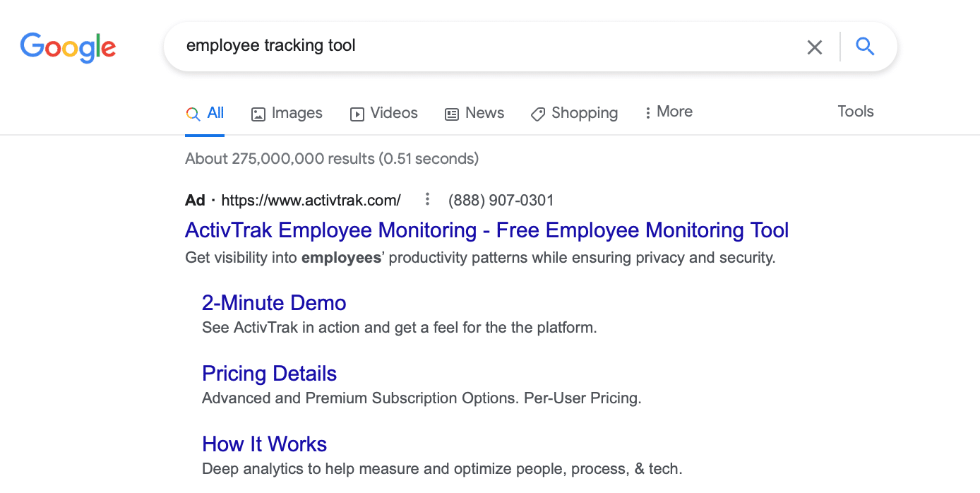Clear the search box with the X icon

815,47
